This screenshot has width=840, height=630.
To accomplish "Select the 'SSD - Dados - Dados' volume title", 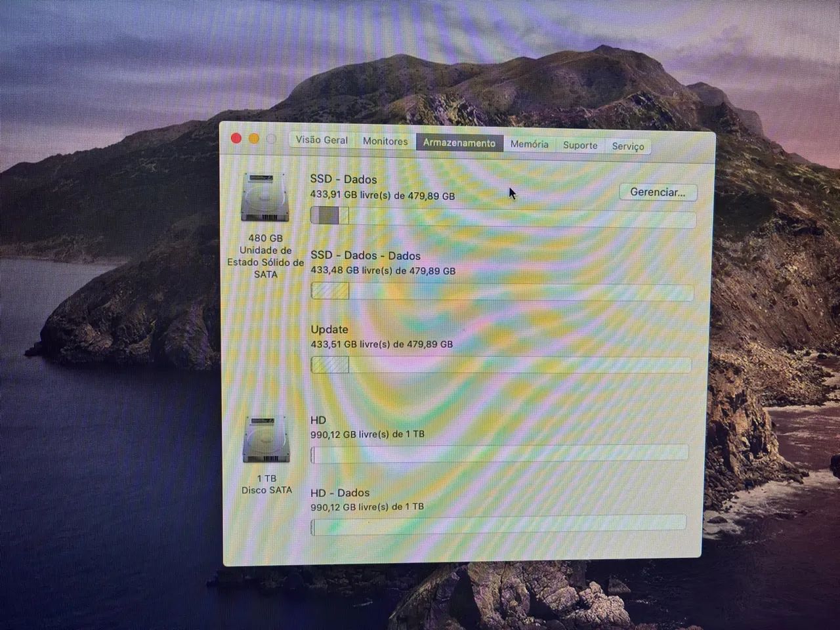I will coord(366,255).
